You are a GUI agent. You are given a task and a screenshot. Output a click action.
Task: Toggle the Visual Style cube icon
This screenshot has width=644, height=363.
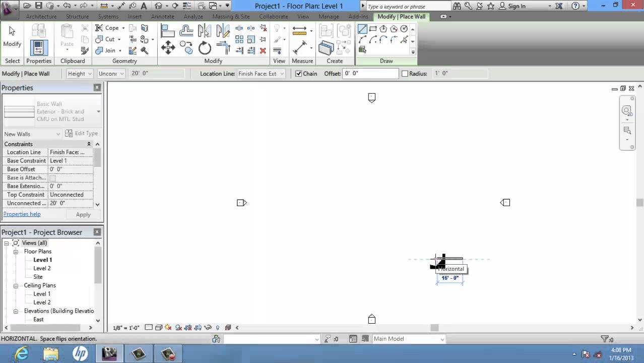[158, 328]
